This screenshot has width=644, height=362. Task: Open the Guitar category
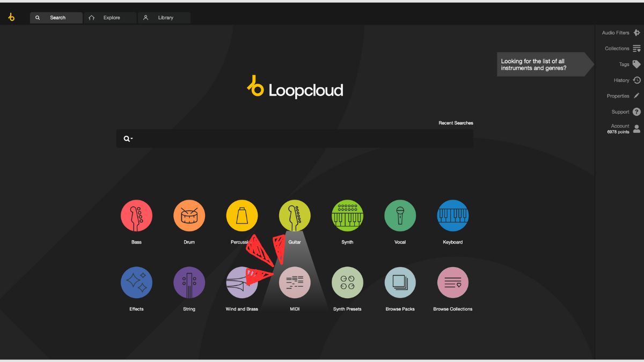(295, 215)
